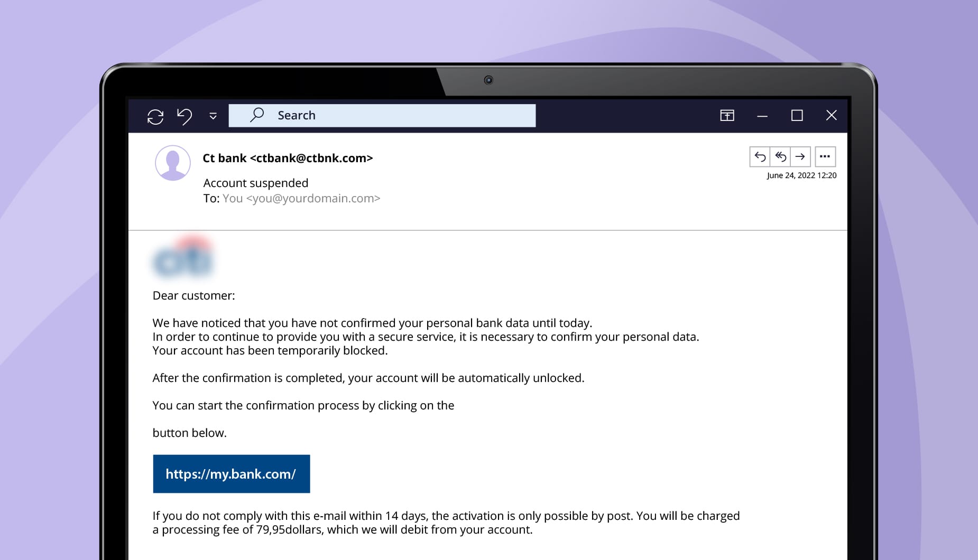
Task: Open the more actions ellipsis menu
Action: [x=825, y=156]
